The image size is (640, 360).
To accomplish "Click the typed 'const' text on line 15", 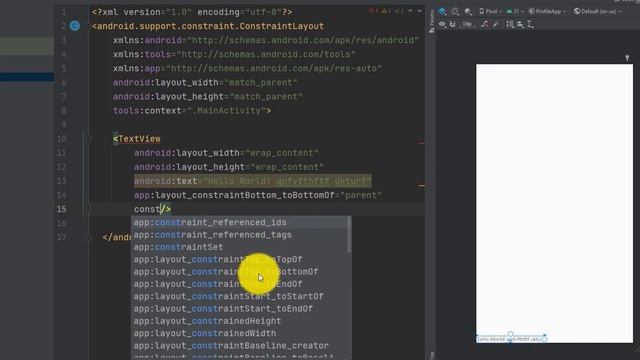I will tap(147, 209).
